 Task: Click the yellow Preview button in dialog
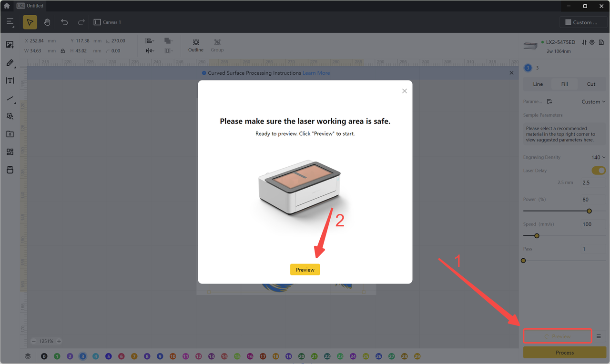305,270
